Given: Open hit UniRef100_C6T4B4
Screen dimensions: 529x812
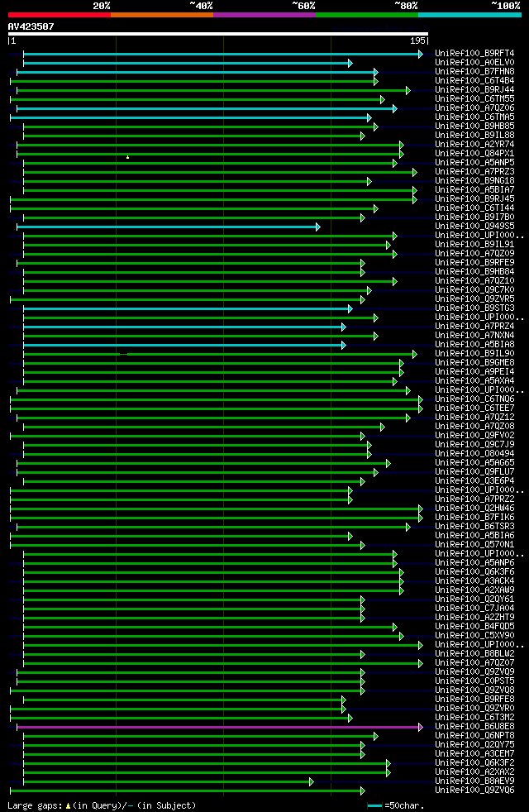Looking at the screenshot, I should point(474,81).
